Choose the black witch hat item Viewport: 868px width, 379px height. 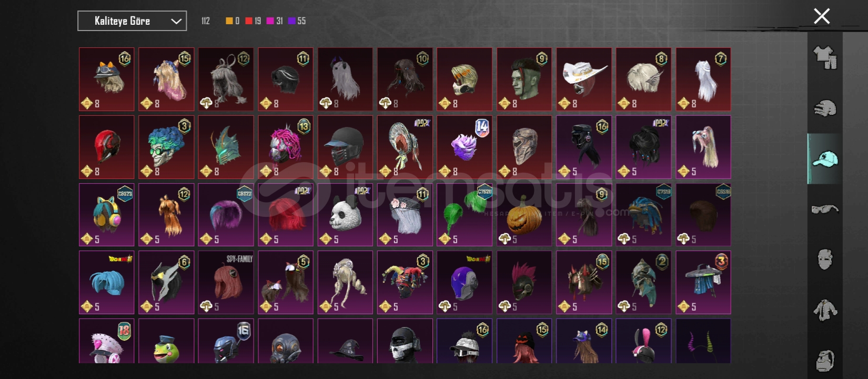345,341
